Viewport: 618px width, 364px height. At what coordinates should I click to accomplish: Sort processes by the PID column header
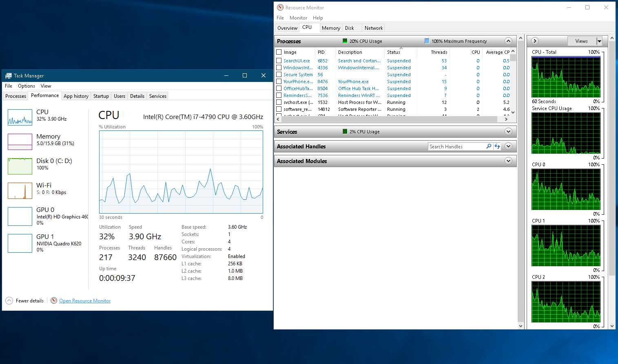(325, 52)
